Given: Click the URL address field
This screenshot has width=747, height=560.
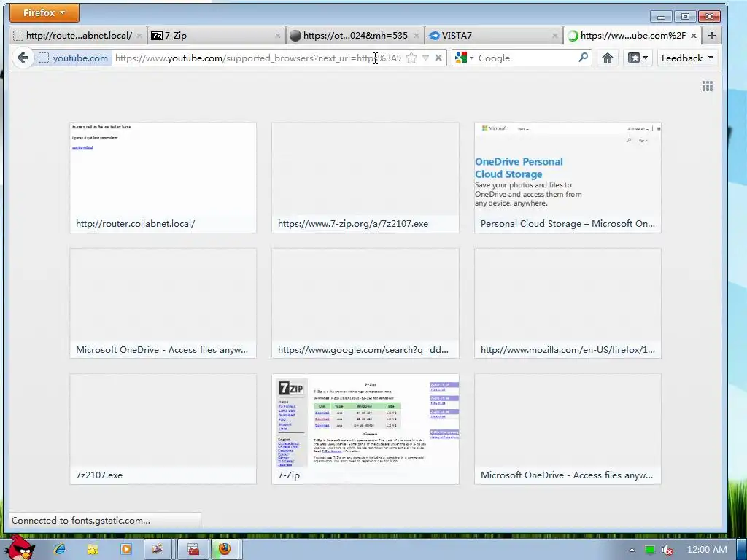Looking at the screenshot, I should click(258, 58).
